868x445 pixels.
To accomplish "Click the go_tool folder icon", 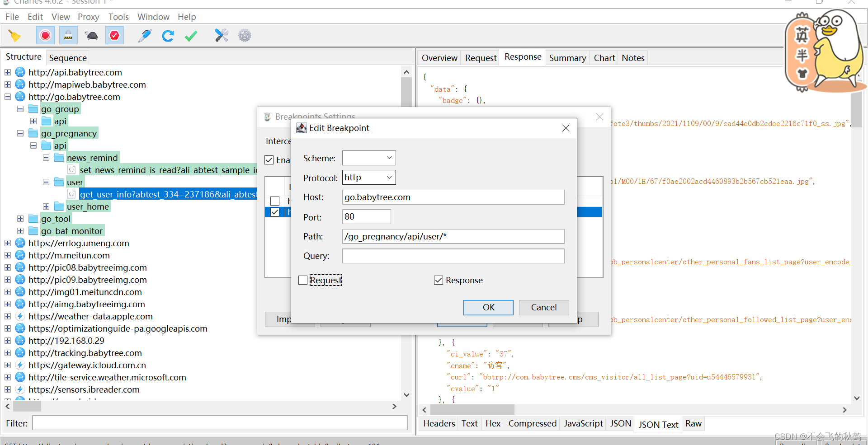I will coord(33,219).
